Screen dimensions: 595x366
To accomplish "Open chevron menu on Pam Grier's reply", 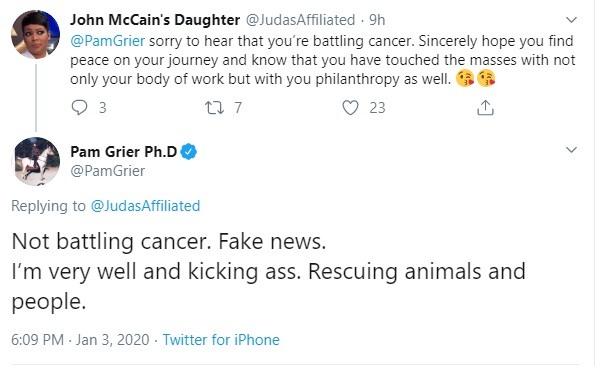I will point(571,150).
